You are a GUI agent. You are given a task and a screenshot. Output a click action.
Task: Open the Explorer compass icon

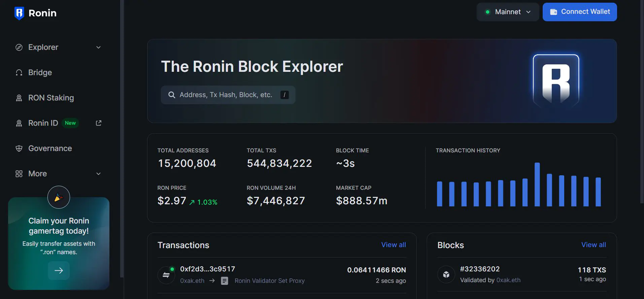(19, 47)
